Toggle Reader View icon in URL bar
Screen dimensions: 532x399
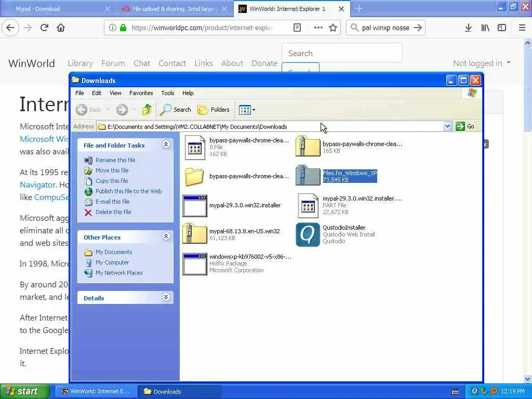(x=297, y=28)
